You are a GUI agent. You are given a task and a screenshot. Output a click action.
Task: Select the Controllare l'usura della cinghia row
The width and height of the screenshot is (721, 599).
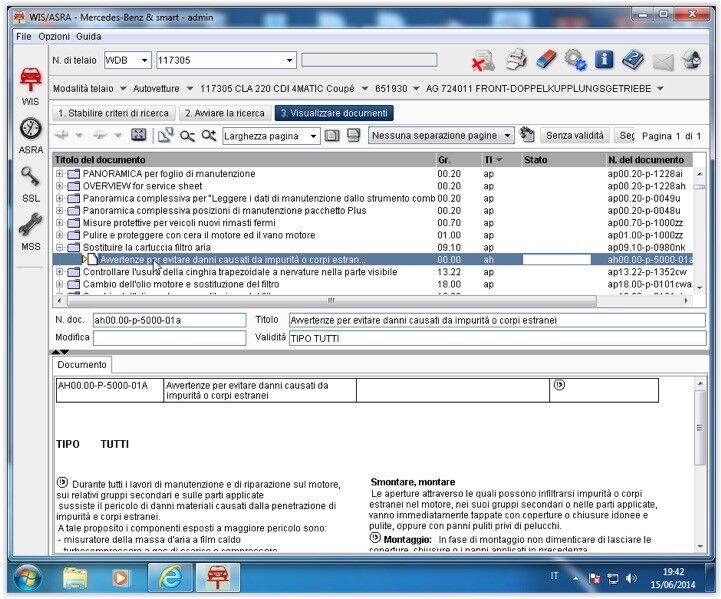pyautogui.click(x=373, y=272)
